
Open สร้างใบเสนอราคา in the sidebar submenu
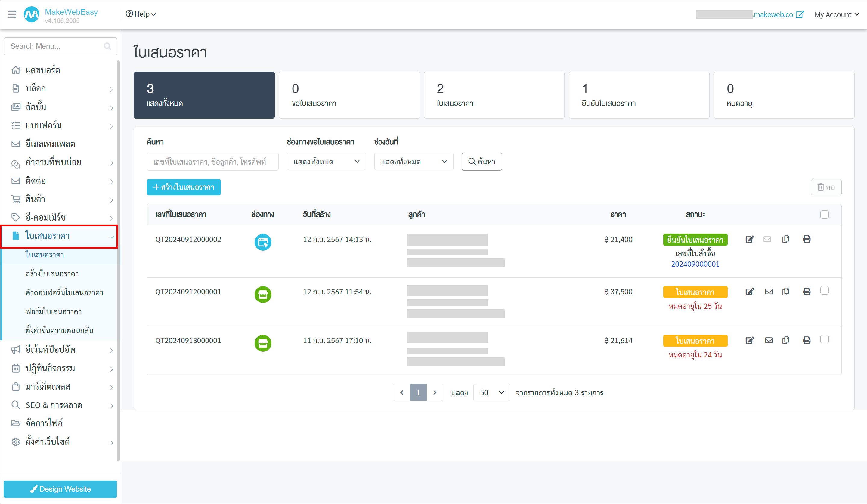pyautogui.click(x=52, y=274)
